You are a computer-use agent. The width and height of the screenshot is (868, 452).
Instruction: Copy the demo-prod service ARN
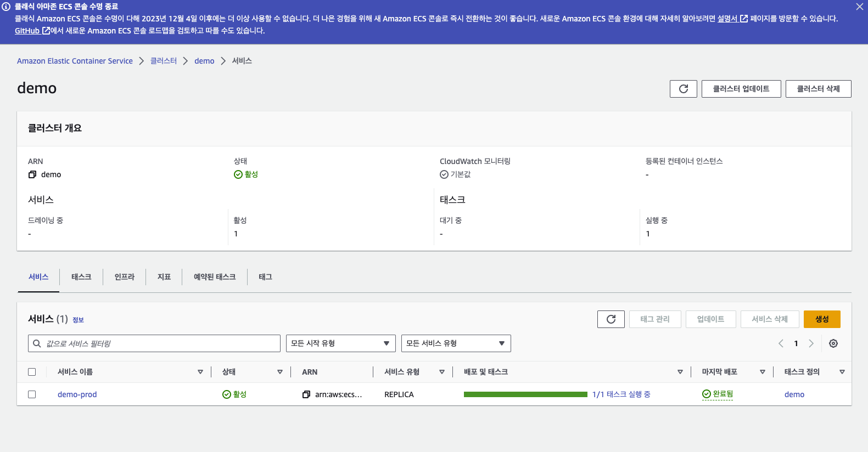coord(306,394)
